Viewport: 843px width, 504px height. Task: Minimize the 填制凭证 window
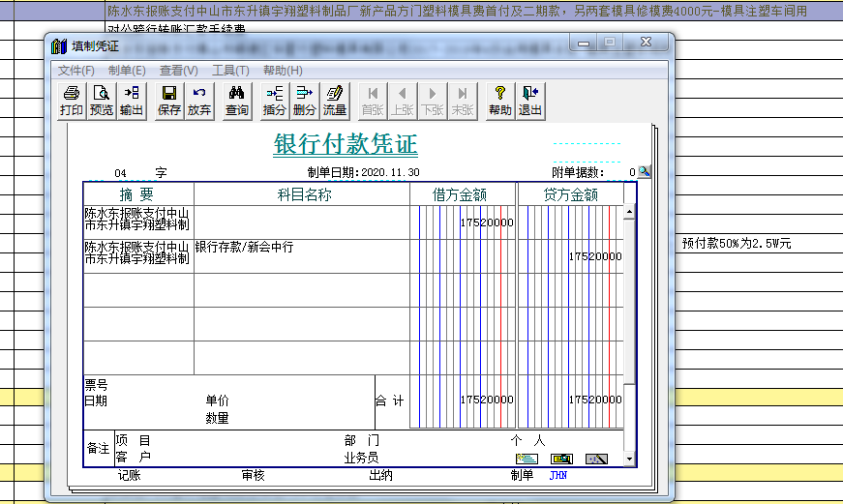(584, 43)
